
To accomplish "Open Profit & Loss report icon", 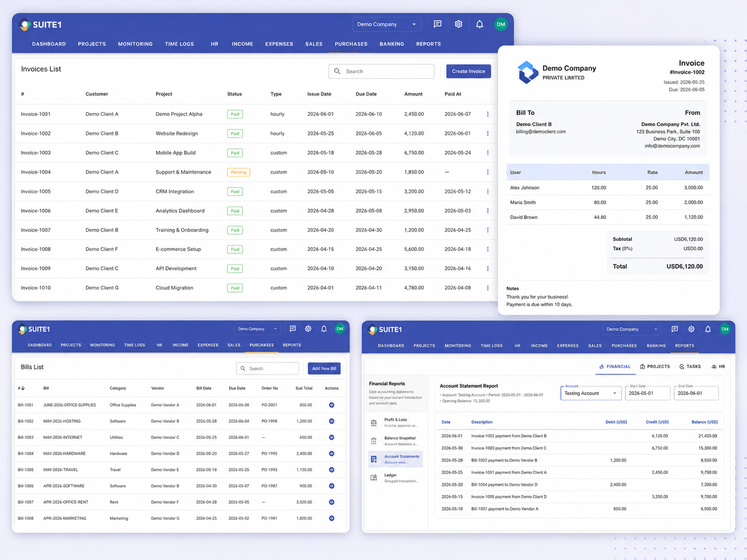I will [373, 423].
